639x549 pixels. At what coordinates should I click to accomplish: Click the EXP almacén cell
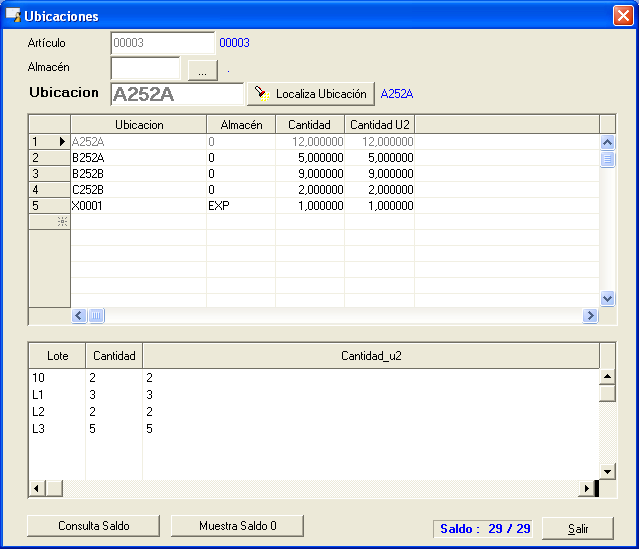[241, 206]
